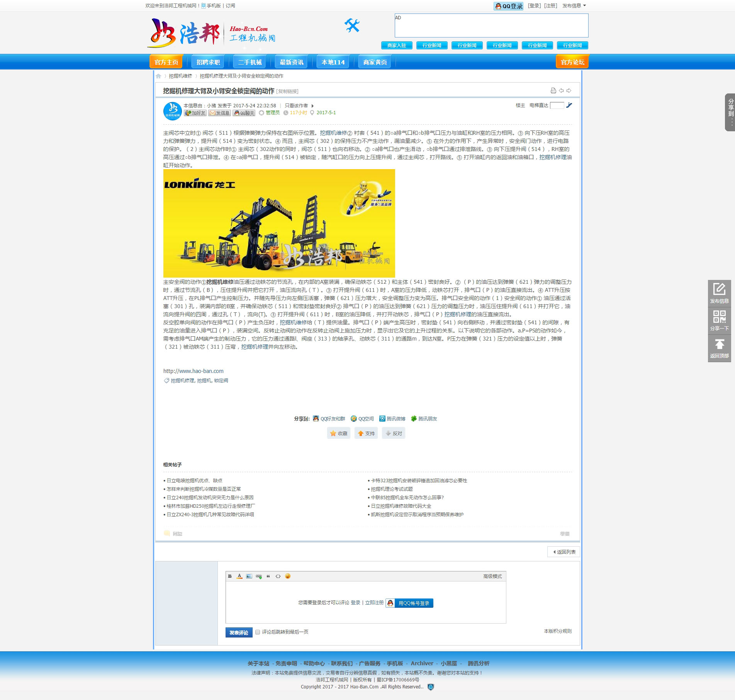Click the 挖掘机维修 breadcrumb
The height and width of the screenshot is (700, 735).
[x=180, y=76]
